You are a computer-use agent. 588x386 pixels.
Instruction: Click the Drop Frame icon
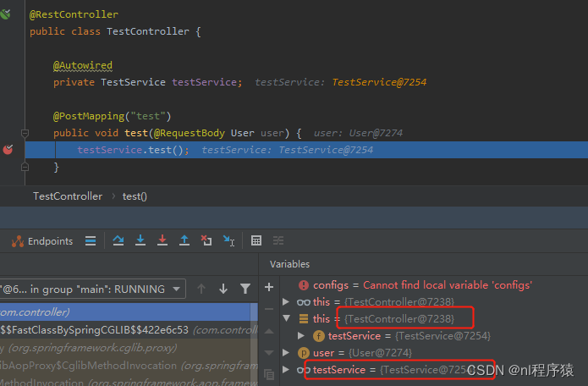[206, 240]
